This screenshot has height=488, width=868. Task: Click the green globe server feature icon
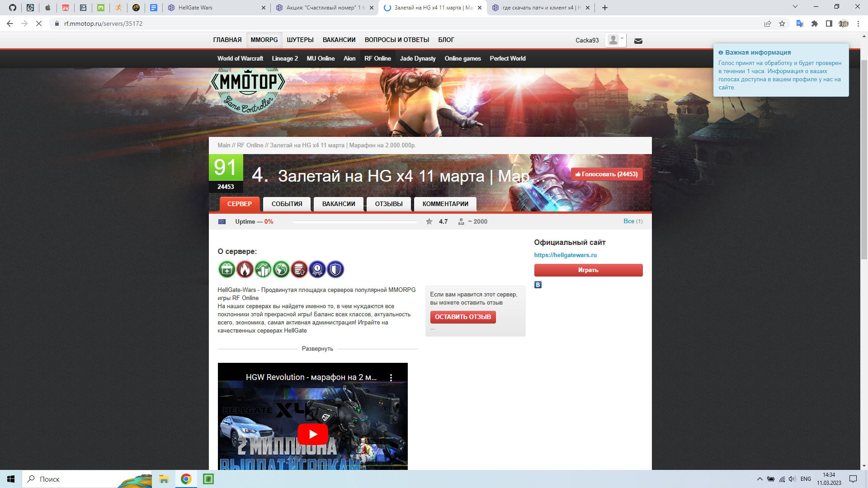coord(281,270)
